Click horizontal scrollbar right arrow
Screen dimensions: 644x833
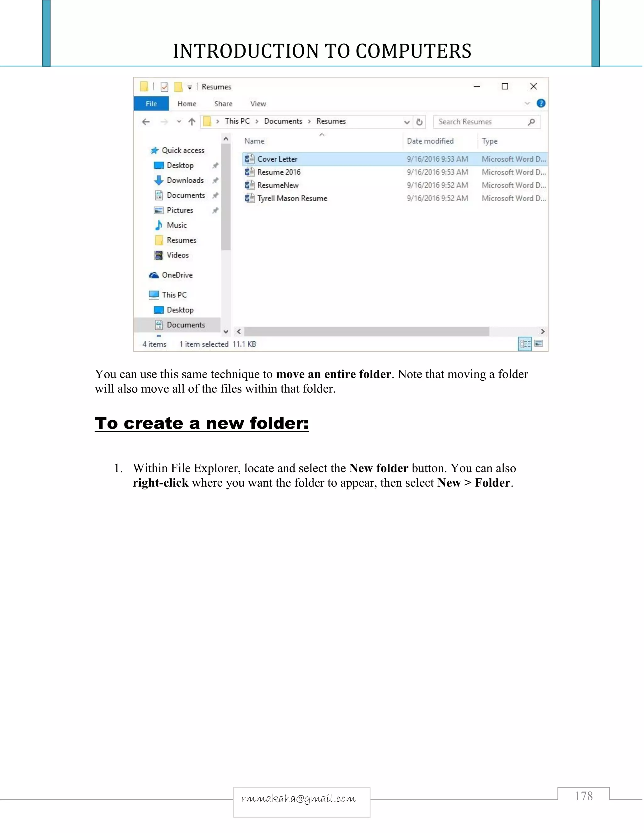(542, 331)
